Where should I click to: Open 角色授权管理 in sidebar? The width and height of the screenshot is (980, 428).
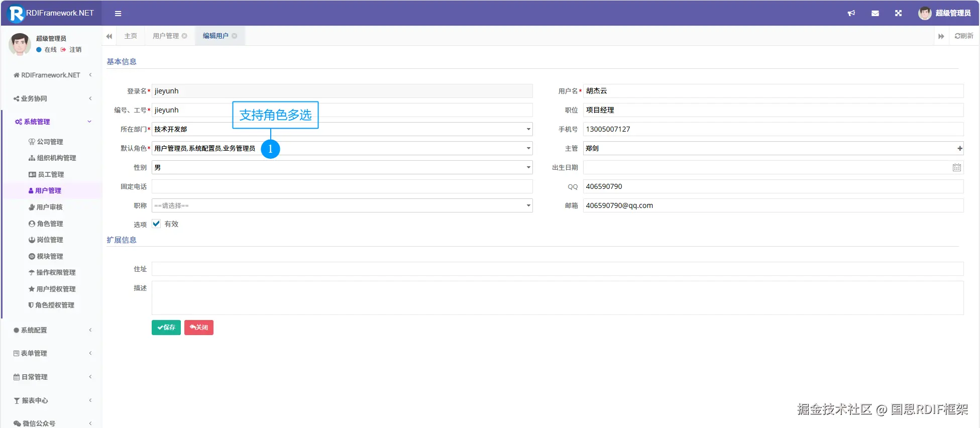(52, 305)
